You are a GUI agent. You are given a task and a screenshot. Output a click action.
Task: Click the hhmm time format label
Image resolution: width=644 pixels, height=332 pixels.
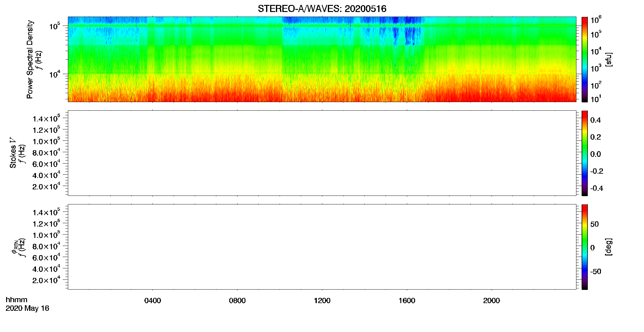coord(17,300)
